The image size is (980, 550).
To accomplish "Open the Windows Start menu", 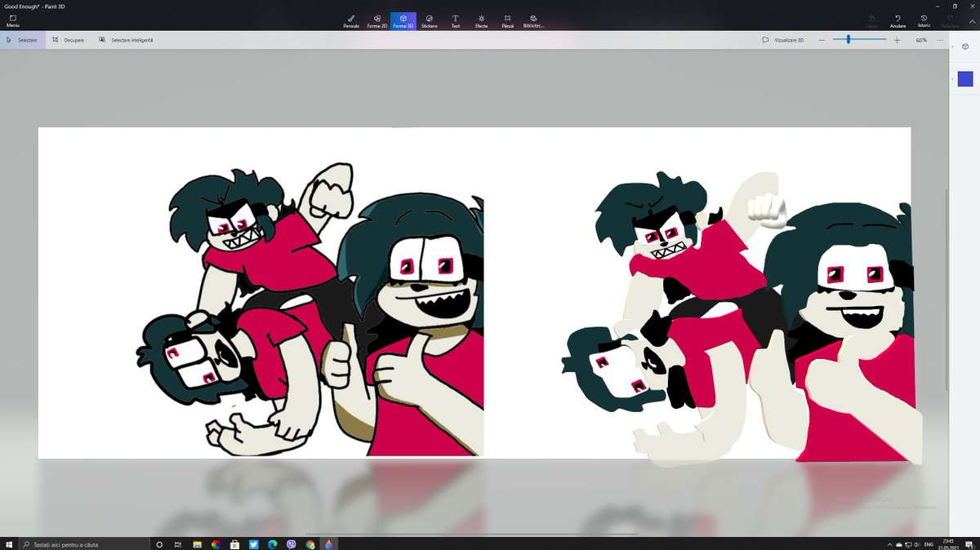I will (x=8, y=543).
